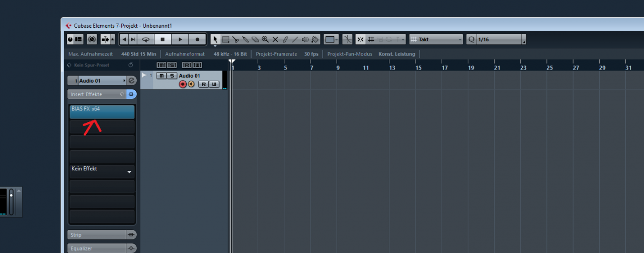644x253 pixels.
Task: Click the 440 Std 15 Min value
Action: point(139,54)
